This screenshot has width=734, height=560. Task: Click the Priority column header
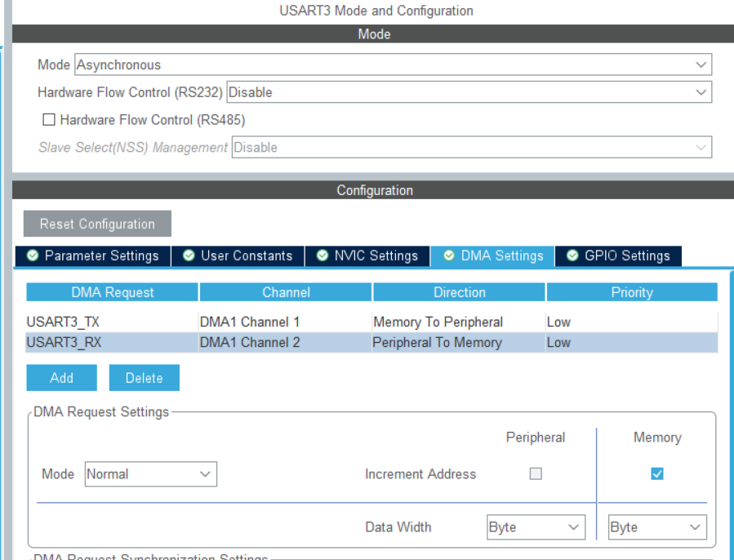point(631,292)
